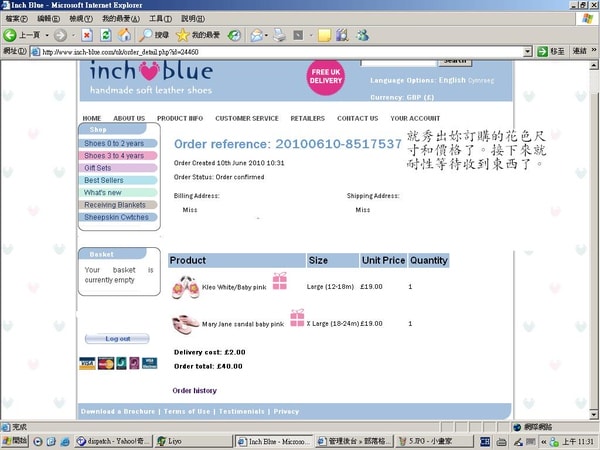This screenshot has width=600, height=450.
Task: Click the yellow note icon in toolbar
Action: click(x=324, y=36)
